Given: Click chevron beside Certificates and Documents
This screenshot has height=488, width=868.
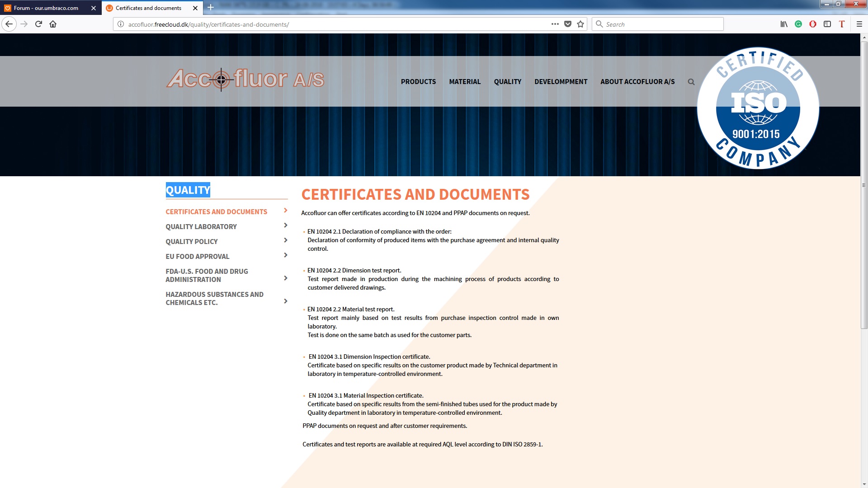Looking at the screenshot, I should pyautogui.click(x=285, y=211).
